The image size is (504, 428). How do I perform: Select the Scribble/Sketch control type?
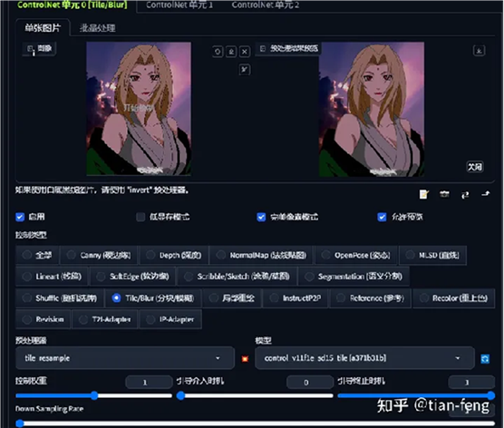point(237,277)
